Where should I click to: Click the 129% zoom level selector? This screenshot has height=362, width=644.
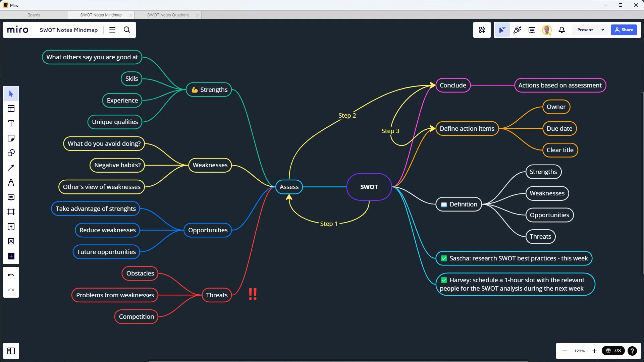tap(579, 351)
